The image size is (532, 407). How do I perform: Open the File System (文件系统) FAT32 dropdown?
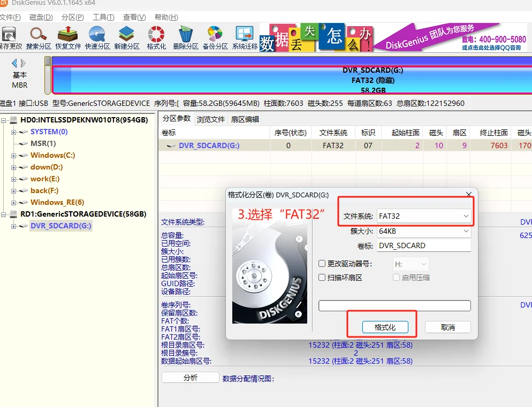pyautogui.click(x=424, y=216)
